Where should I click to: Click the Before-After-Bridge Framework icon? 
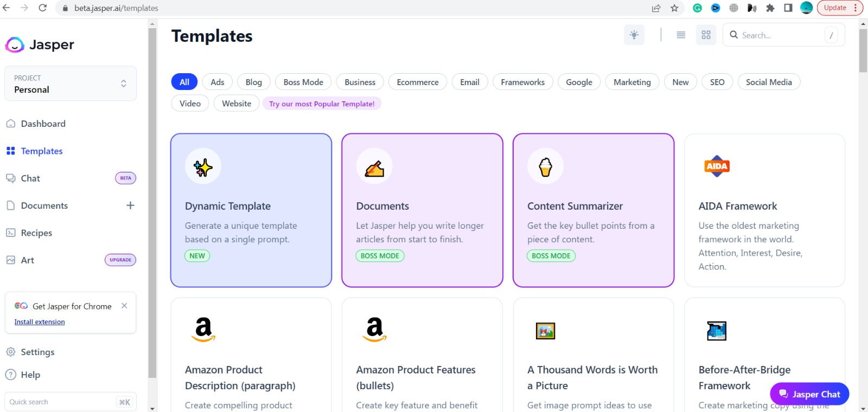[x=717, y=331]
